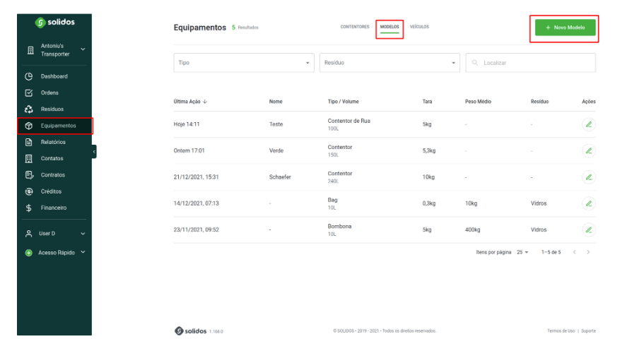Select the Modelos tab
Image resolution: width=644 pixels, height=346 pixels.
coord(390,27)
